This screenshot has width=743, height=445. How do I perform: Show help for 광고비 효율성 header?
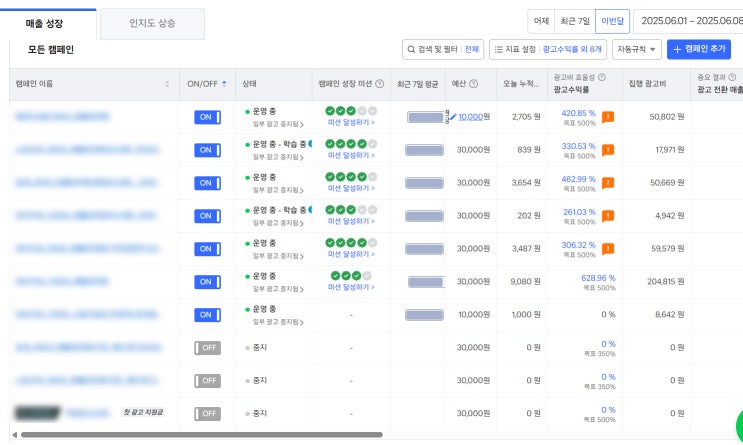coord(602,77)
